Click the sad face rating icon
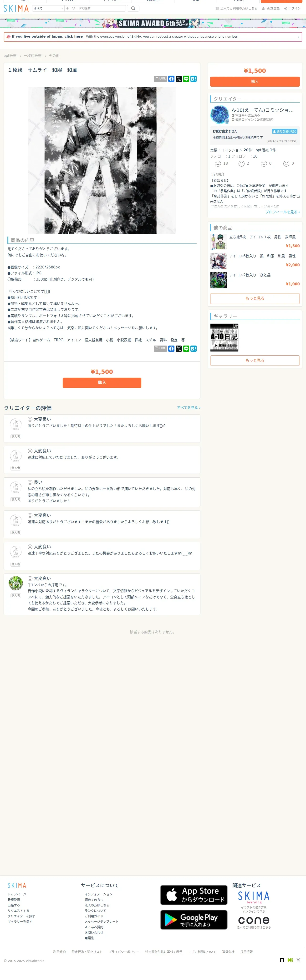Screen dimensions: 306x980 [286, 163]
